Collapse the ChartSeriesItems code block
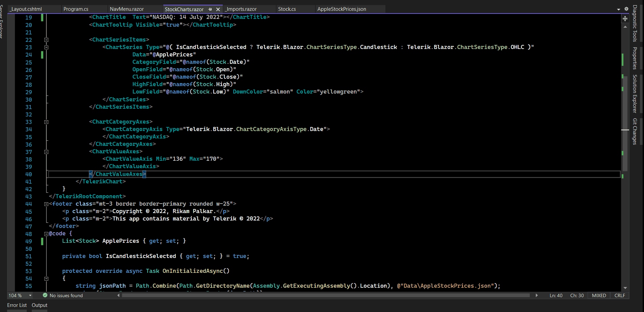This screenshot has width=644, height=312. 46,40
